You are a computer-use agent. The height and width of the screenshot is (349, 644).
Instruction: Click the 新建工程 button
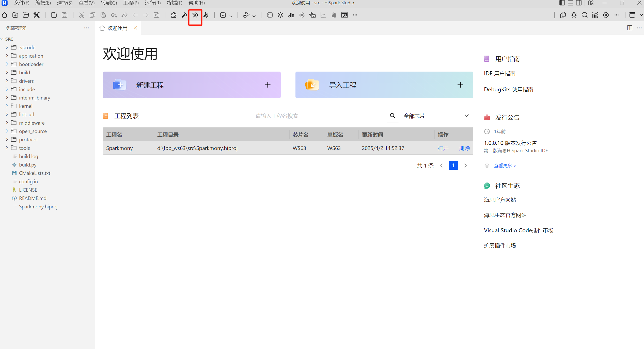[x=192, y=85]
